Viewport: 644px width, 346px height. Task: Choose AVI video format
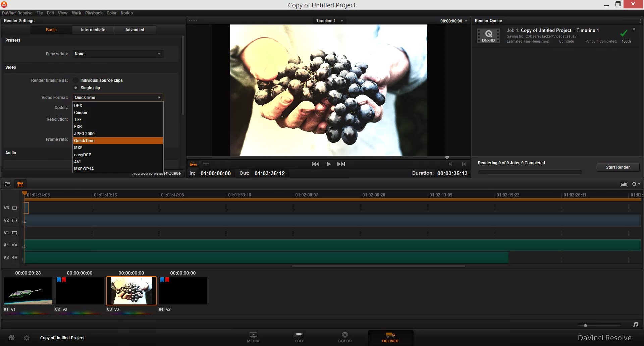tap(118, 162)
